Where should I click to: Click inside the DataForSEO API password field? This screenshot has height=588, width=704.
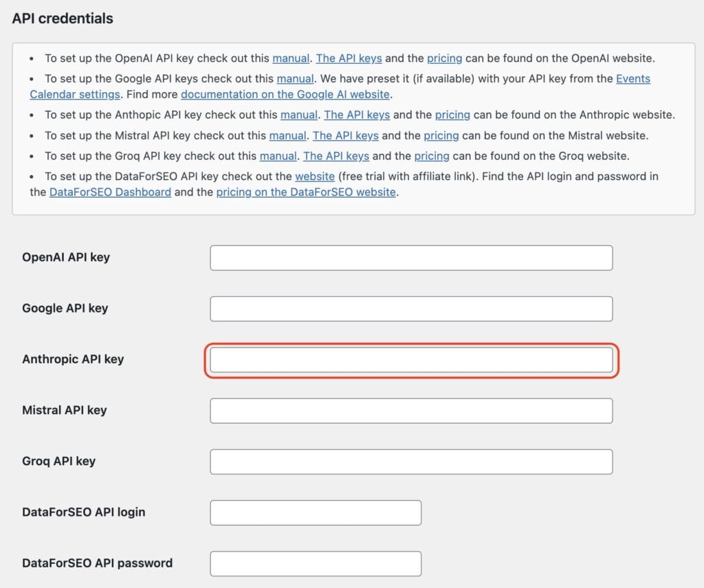pyautogui.click(x=316, y=563)
